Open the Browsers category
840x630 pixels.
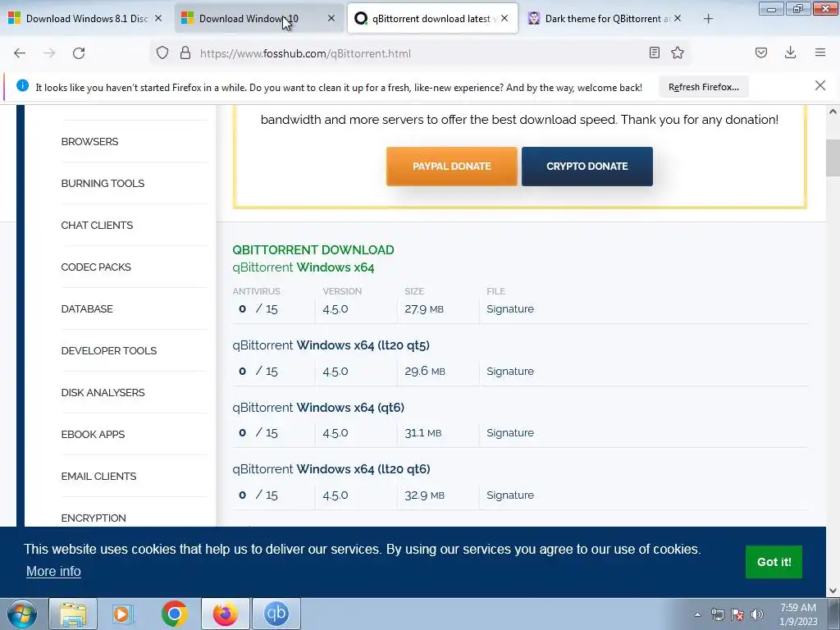(x=89, y=142)
